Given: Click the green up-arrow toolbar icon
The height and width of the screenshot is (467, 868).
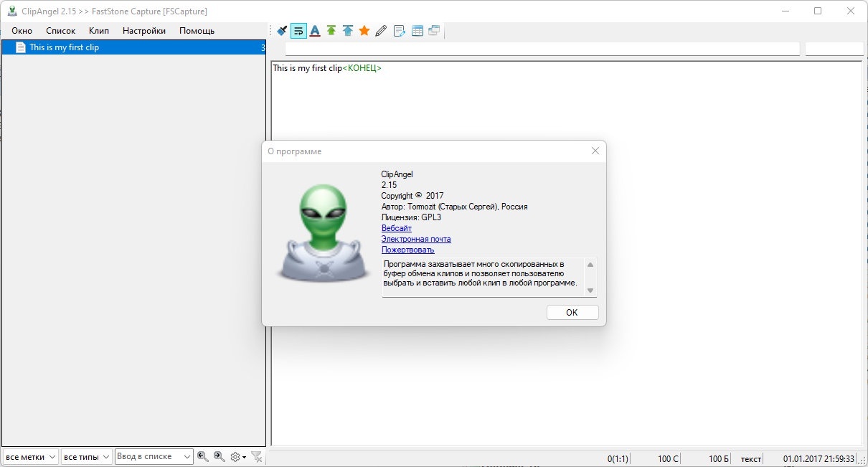Looking at the screenshot, I should (x=331, y=31).
